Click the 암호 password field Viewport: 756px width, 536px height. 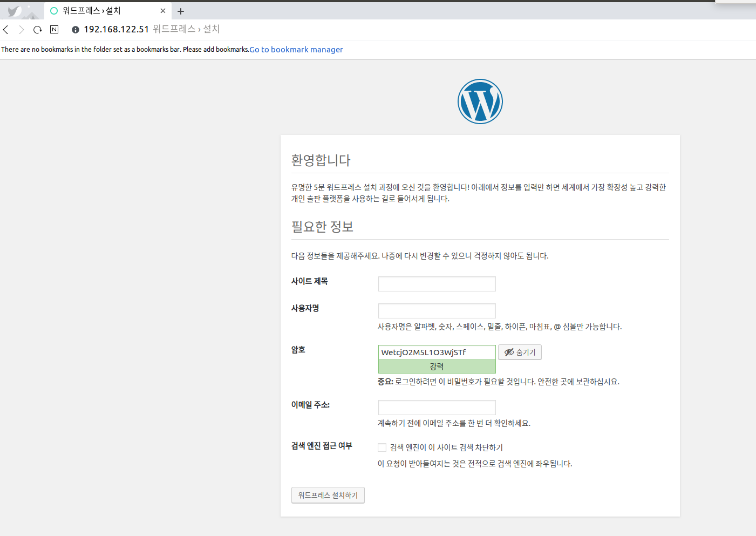437,352
